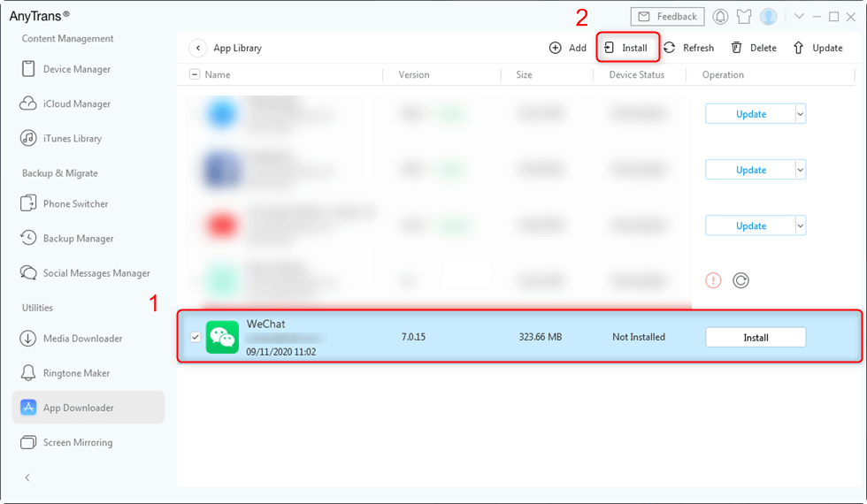Click Install button in WeChat row
The width and height of the screenshot is (867, 504).
pos(756,337)
